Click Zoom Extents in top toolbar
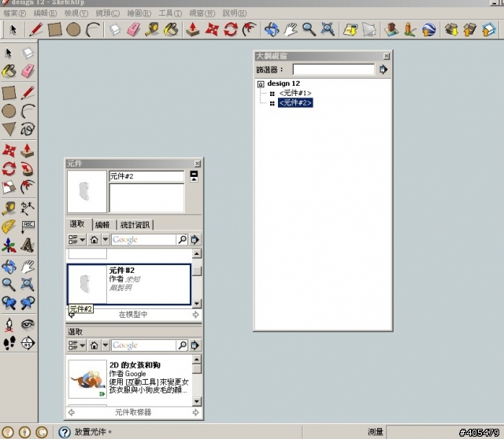This screenshot has width=504, height=439. tap(328, 29)
